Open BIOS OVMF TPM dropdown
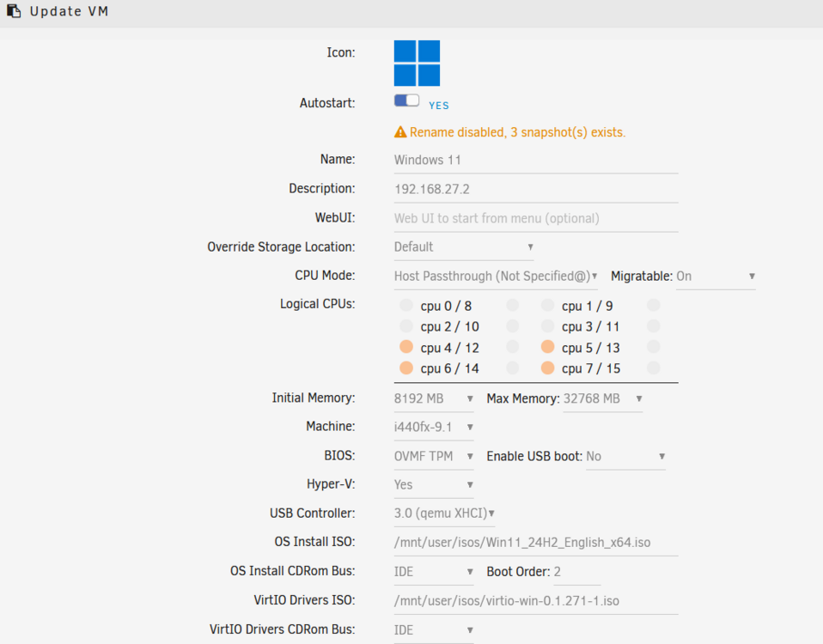Image resolution: width=823 pixels, height=644 pixels. 434,456
